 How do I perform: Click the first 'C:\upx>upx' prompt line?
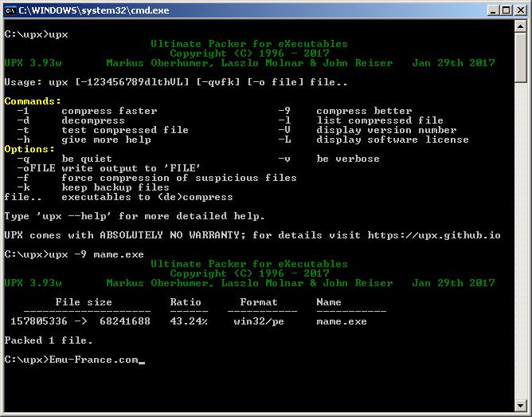pyautogui.click(x=37, y=34)
